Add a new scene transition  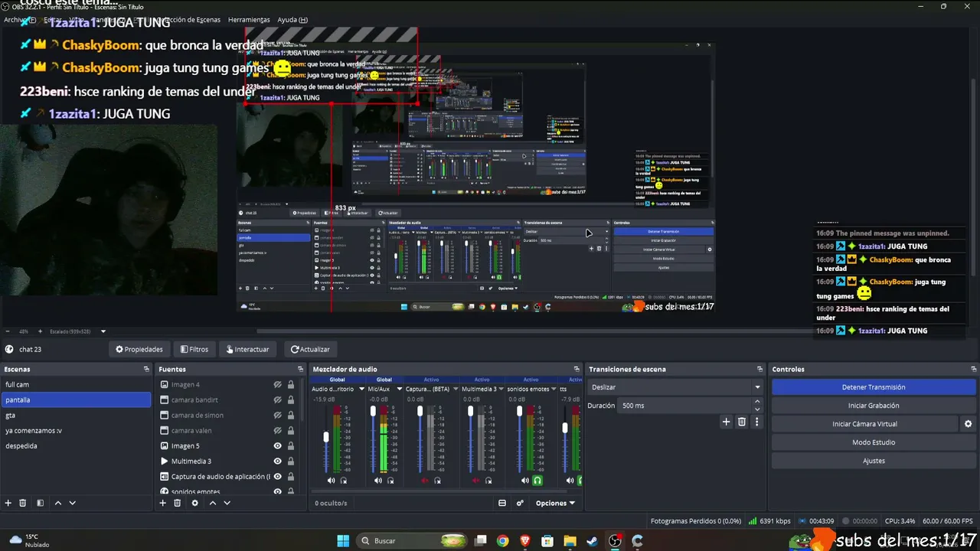tap(727, 422)
